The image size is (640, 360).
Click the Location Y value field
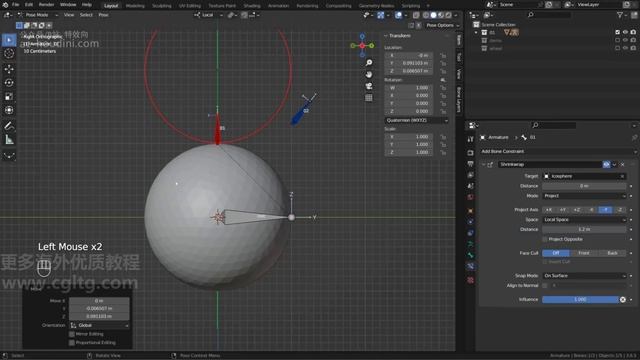click(x=409, y=63)
